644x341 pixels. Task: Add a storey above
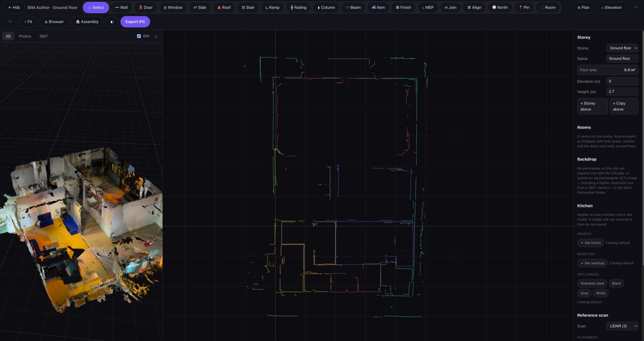click(592, 106)
